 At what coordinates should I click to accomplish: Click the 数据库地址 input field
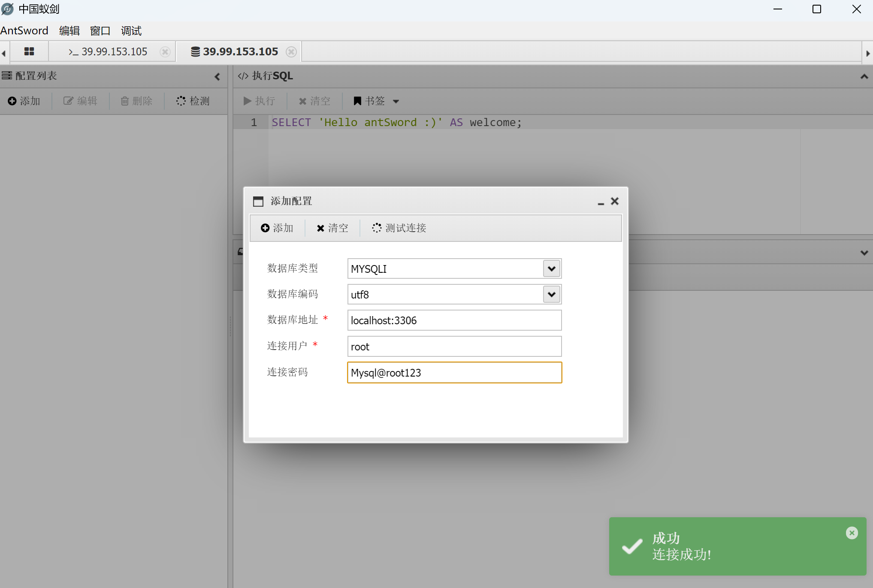[454, 320]
